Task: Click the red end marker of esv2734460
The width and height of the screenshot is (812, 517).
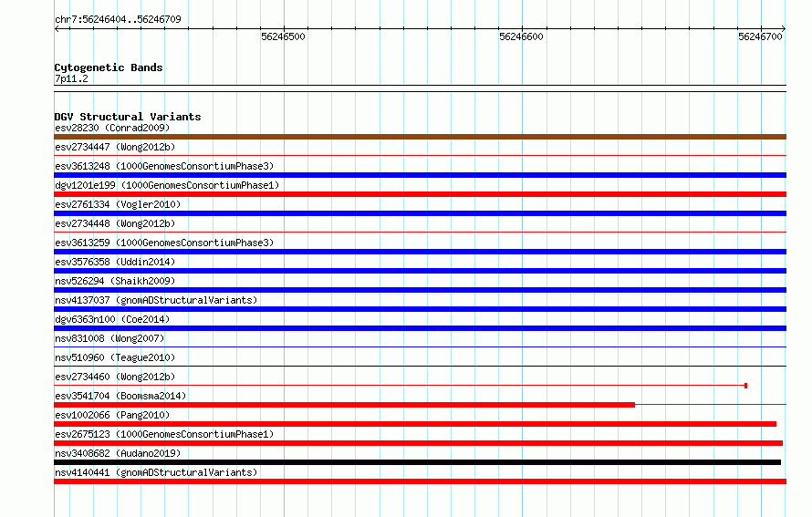Action: pyautogui.click(x=745, y=386)
